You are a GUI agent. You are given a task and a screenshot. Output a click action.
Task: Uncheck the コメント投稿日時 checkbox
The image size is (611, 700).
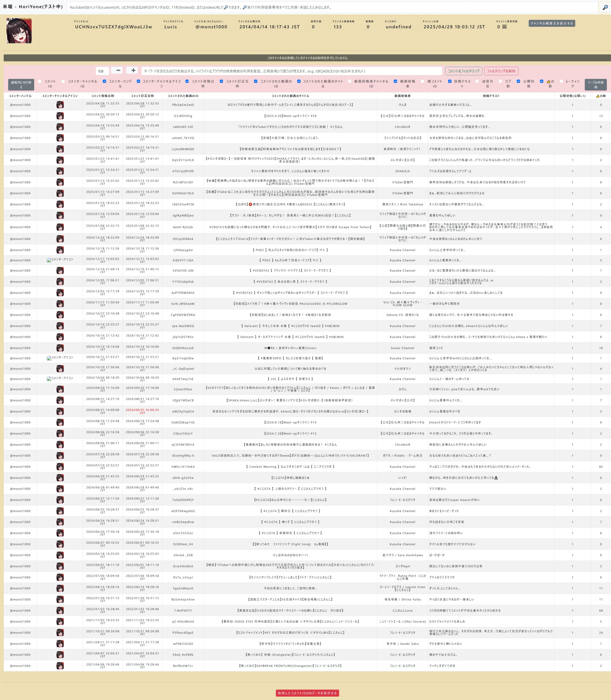[x=187, y=81]
